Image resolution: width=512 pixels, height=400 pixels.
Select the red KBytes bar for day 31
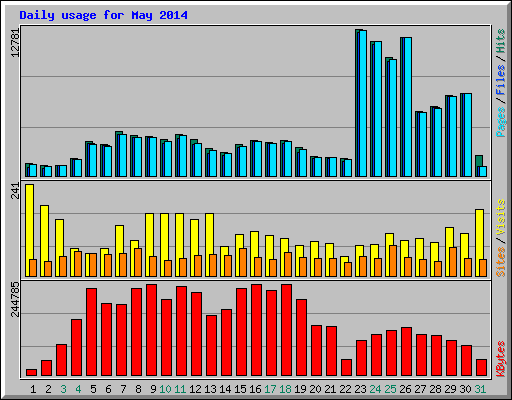tap(481, 368)
